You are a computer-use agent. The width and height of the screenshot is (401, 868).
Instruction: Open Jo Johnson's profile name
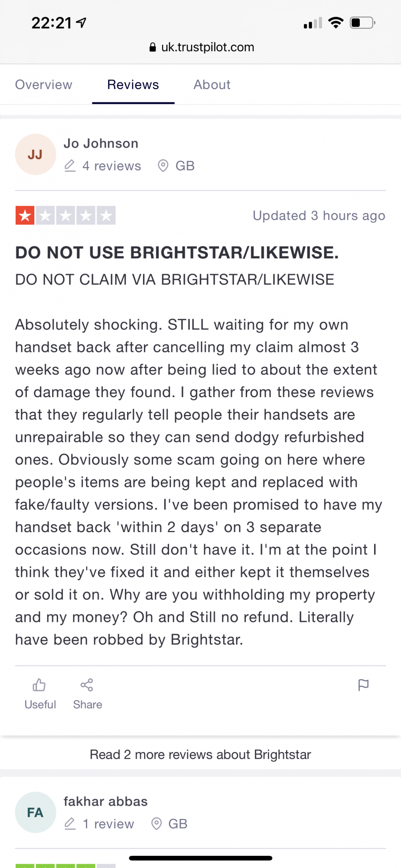pos(101,143)
